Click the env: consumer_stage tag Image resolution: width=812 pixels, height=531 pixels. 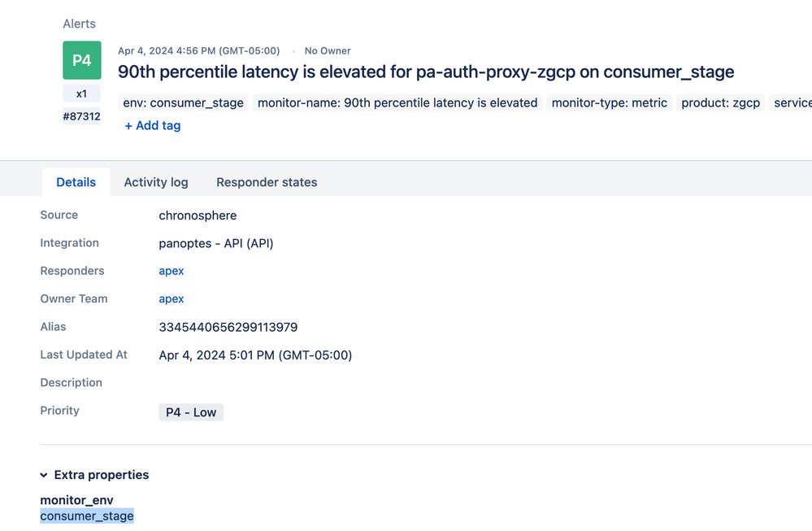point(183,102)
